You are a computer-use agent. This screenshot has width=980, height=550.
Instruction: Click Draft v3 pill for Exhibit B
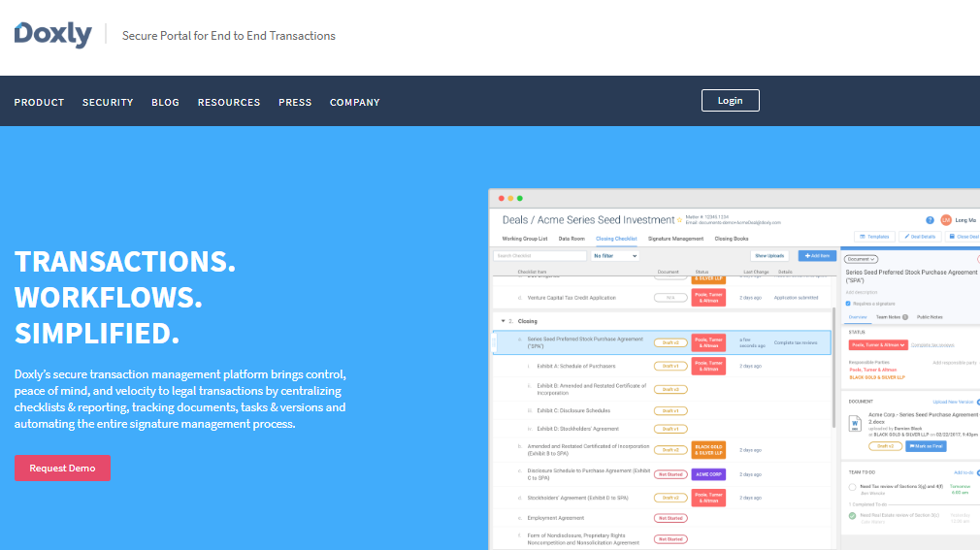click(x=670, y=389)
